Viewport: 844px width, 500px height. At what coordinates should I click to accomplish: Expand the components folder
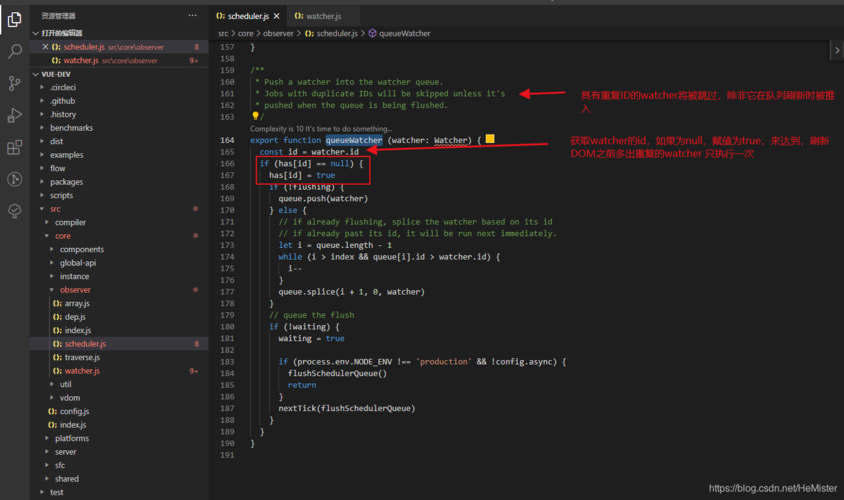[82, 249]
